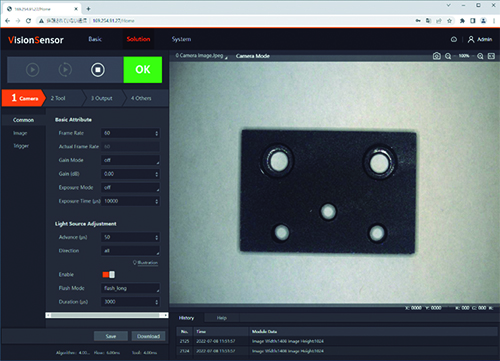Image resolution: width=500 pixels, height=361 pixels.
Task: Click the share page icon in address bar
Action: pos(439,21)
